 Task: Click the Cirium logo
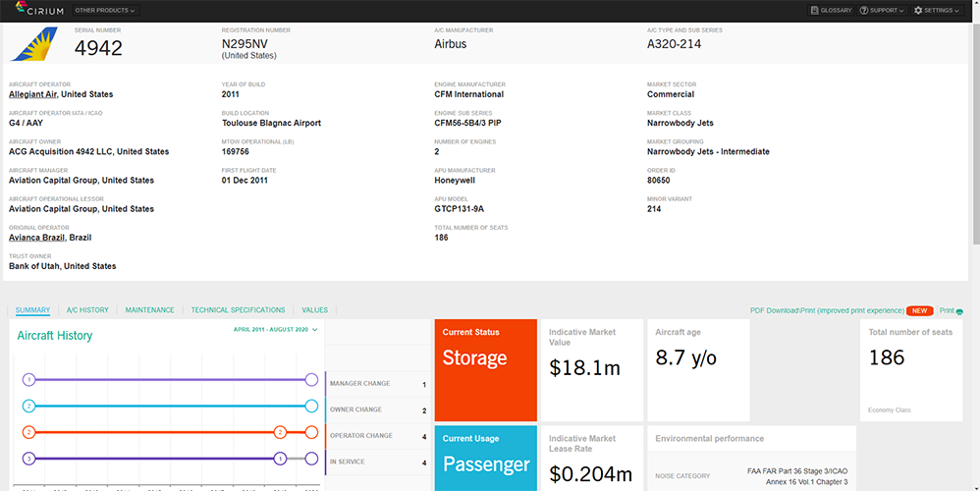[40, 10]
